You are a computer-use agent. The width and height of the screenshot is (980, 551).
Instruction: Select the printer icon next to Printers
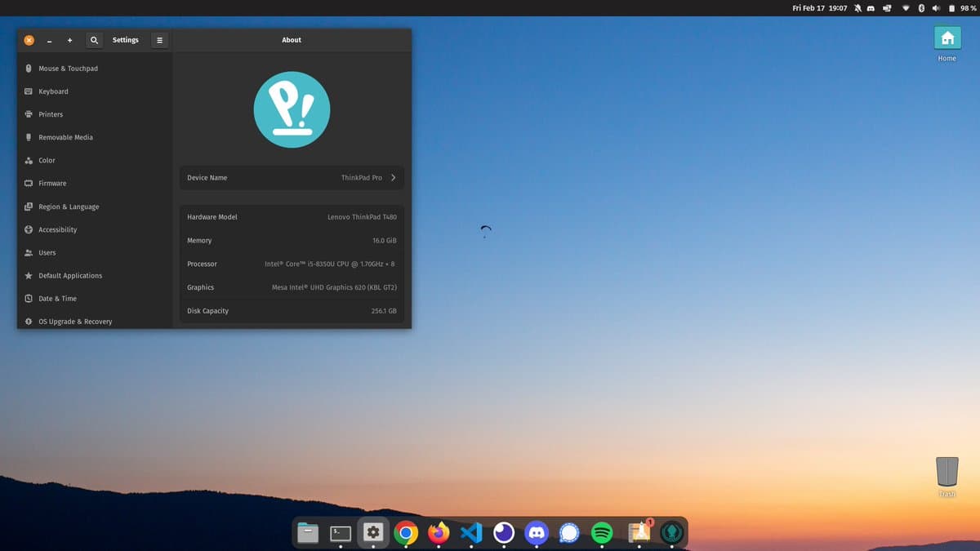coord(29,114)
